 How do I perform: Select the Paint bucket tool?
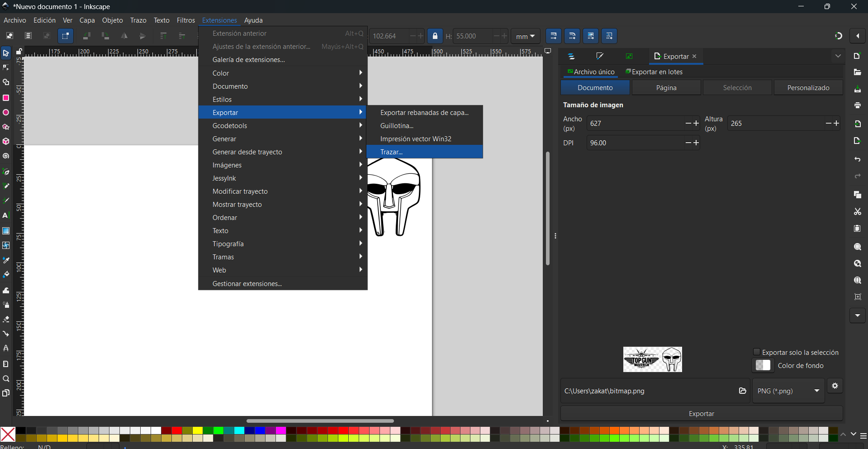tap(6, 275)
